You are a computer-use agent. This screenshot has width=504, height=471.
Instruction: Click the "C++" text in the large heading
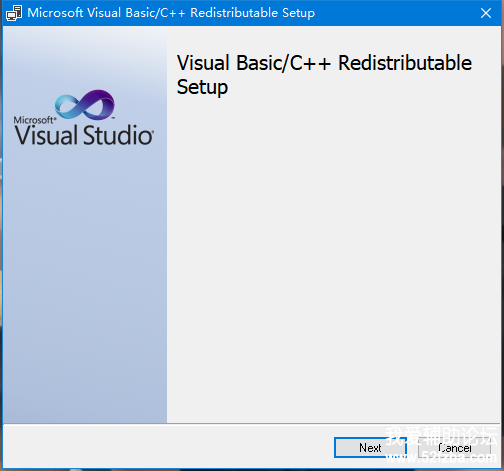click(310, 63)
